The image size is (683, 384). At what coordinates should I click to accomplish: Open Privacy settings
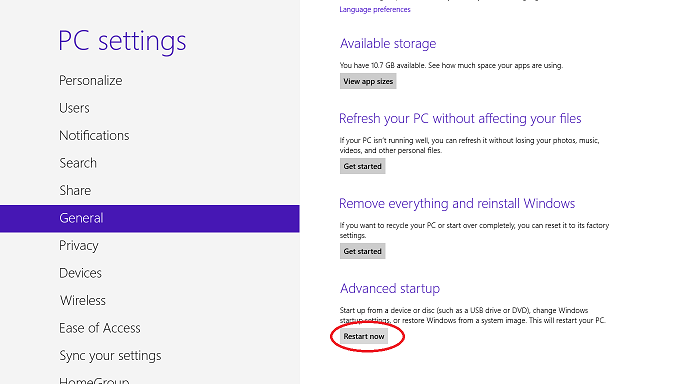coord(79,246)
